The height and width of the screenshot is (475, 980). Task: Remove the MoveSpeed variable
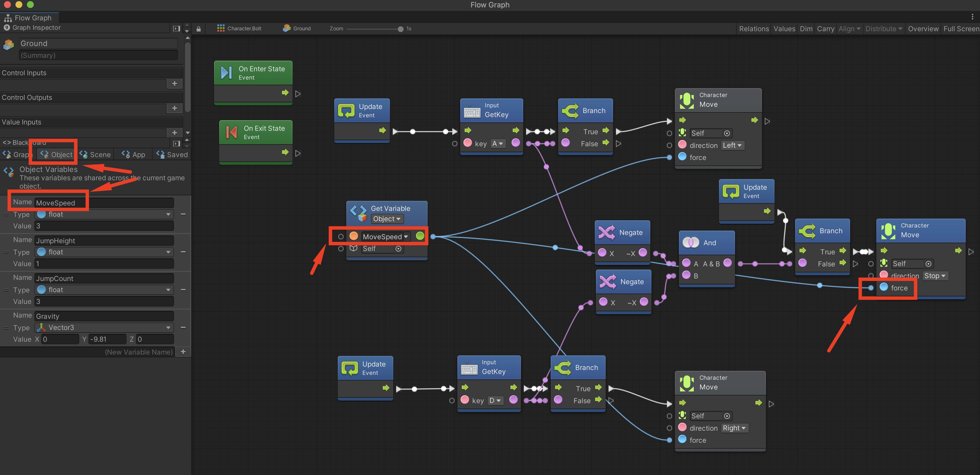(x=183, y=214)
